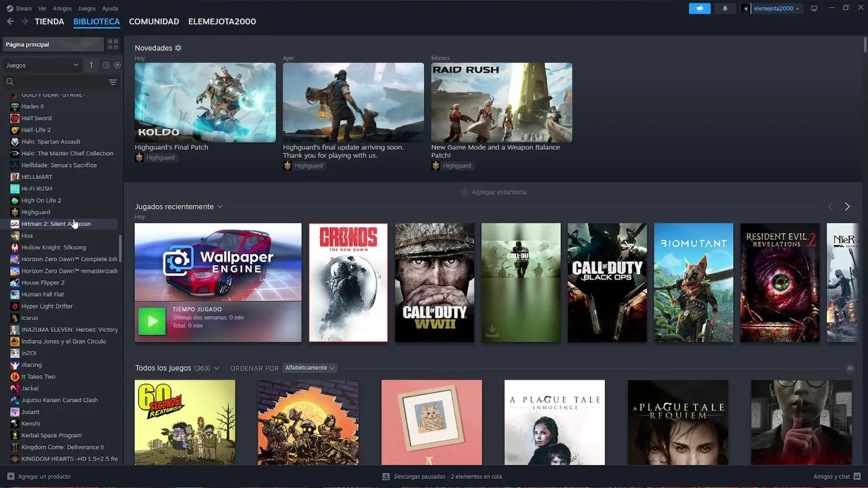Open the Cronos: The New Dawn cover
868x488 pixels.
(x=348, y=283)
